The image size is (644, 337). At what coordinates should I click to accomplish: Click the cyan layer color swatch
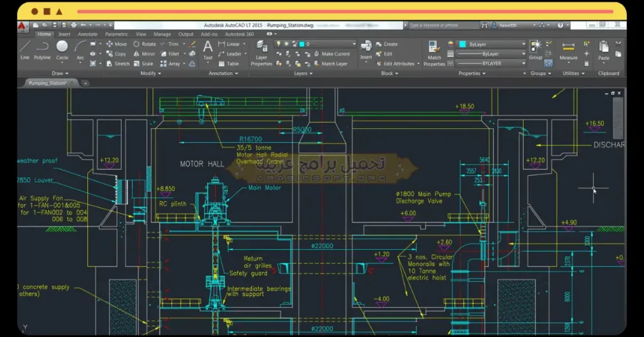[x=302, y=44]
